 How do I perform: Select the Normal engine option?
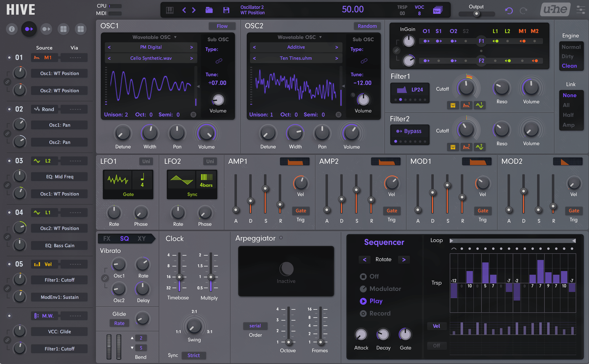(x=571, y=47)
